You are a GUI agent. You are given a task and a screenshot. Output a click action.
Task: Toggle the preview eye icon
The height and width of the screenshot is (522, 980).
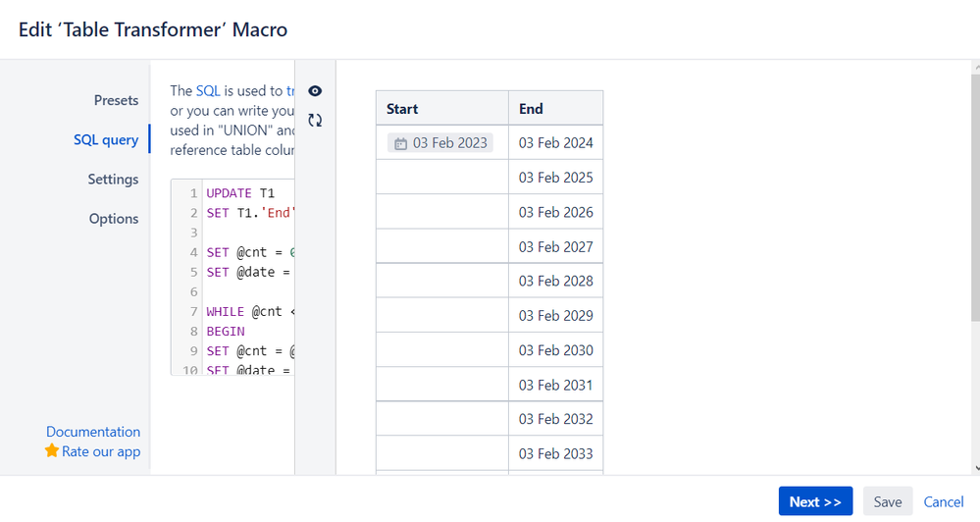tap(315, 91)
